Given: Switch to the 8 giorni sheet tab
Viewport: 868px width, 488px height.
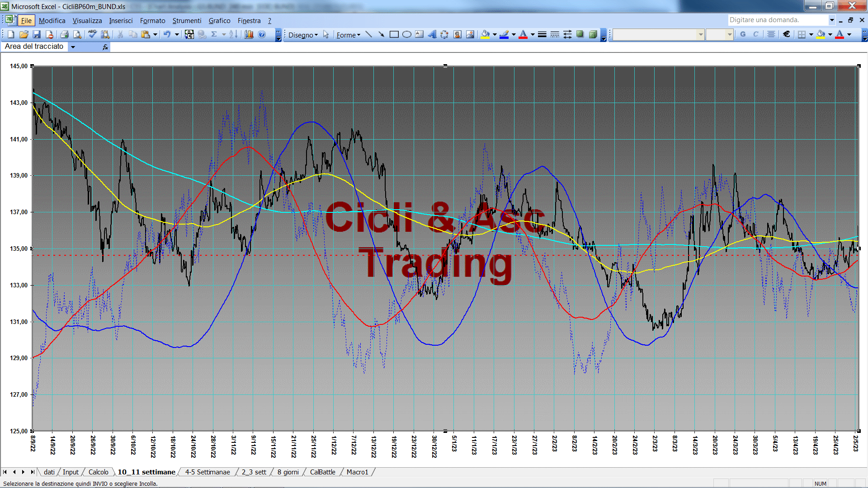Looking at the screenshot, I should 288,472.
